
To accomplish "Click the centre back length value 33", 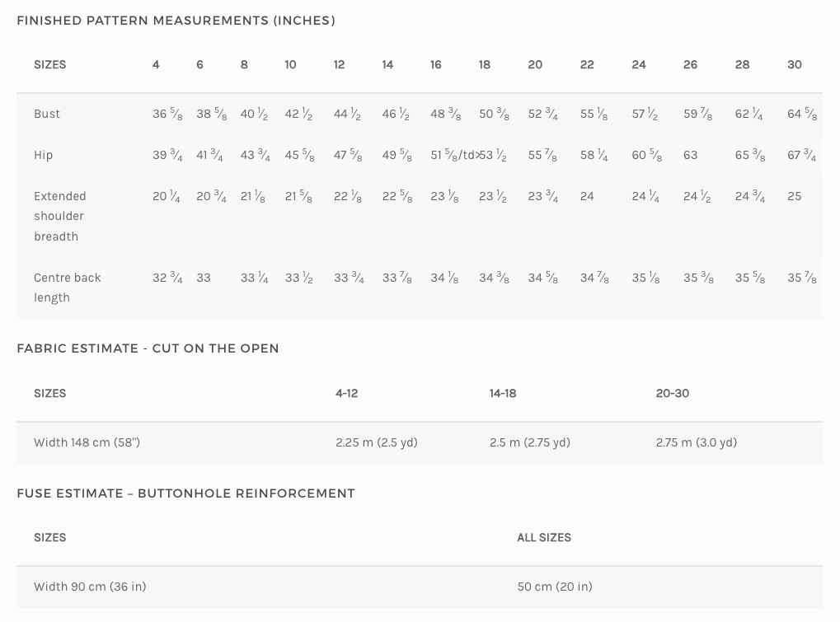I will point(204,278).
